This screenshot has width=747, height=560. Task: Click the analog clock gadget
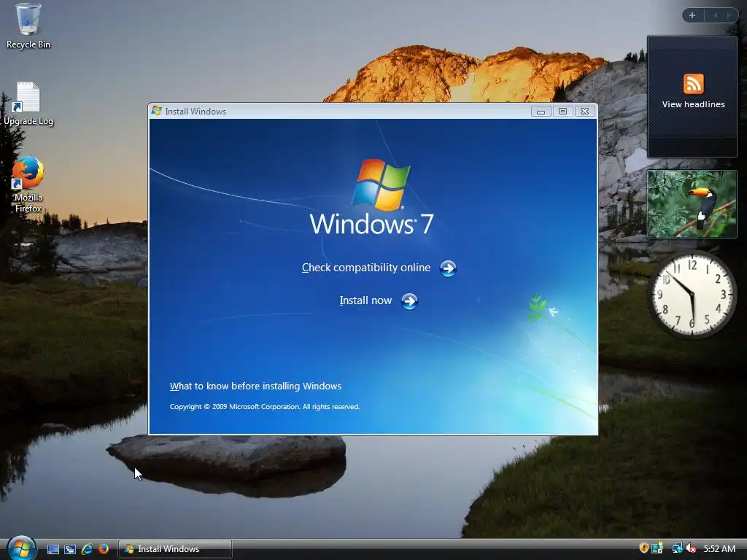[692, 294]
